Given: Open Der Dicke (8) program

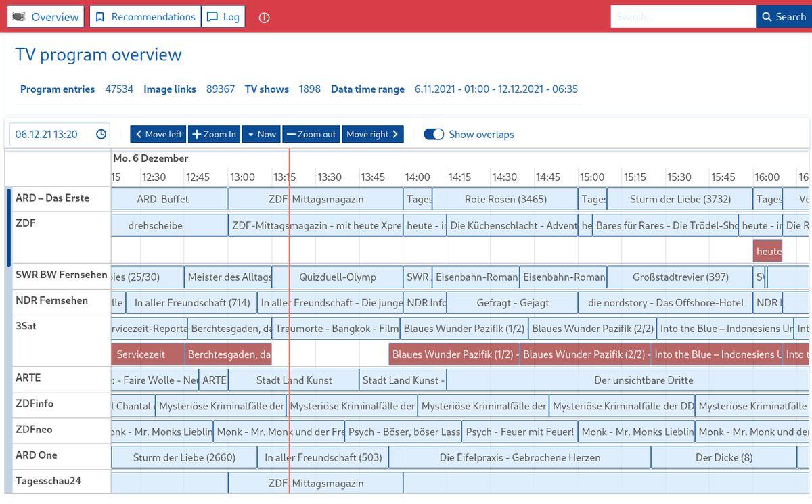Looking at the screenshot, I should [x=723, y=457].
